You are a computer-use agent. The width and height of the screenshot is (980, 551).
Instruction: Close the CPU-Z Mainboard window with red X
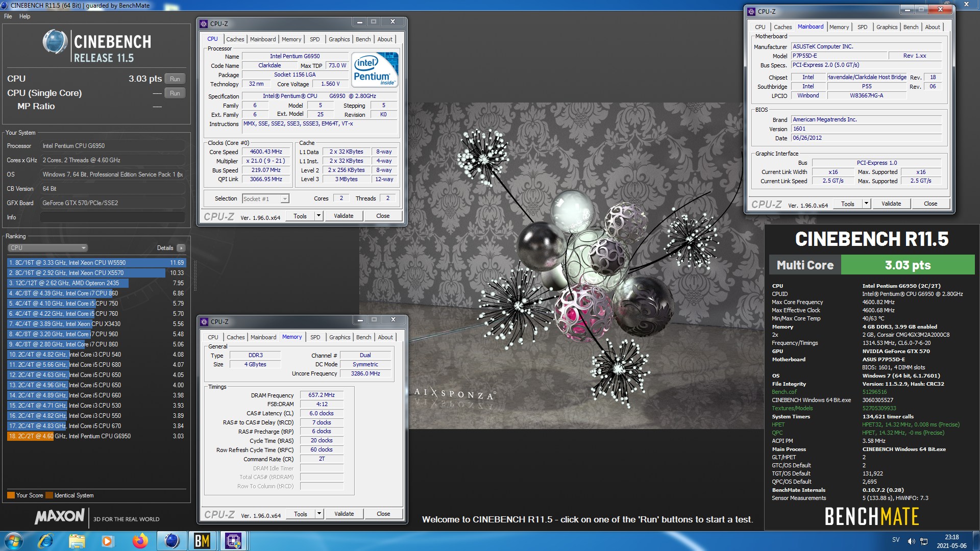[940, 10]
